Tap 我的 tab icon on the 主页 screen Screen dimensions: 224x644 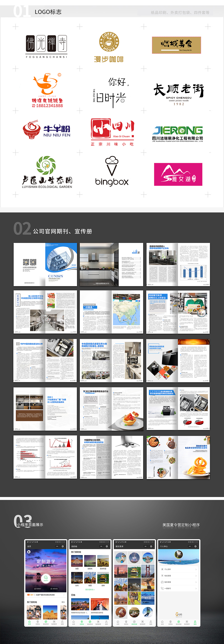pos(62,621)
